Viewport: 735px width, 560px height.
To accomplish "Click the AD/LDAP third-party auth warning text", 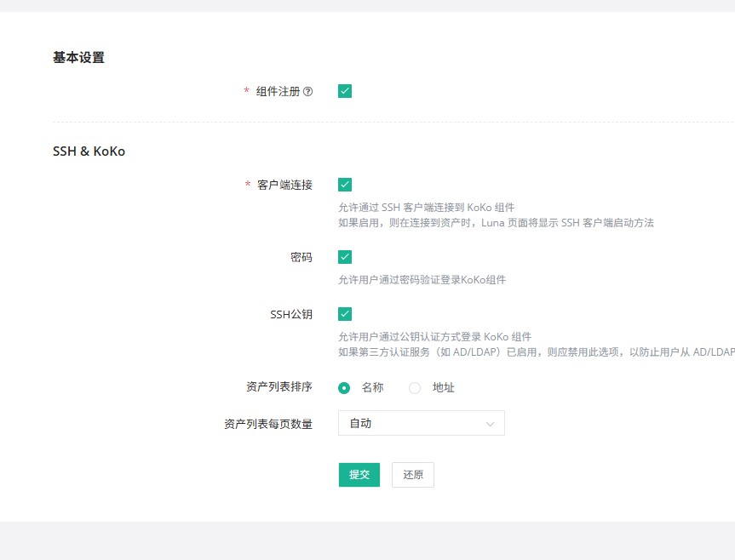I will [537, 352].
